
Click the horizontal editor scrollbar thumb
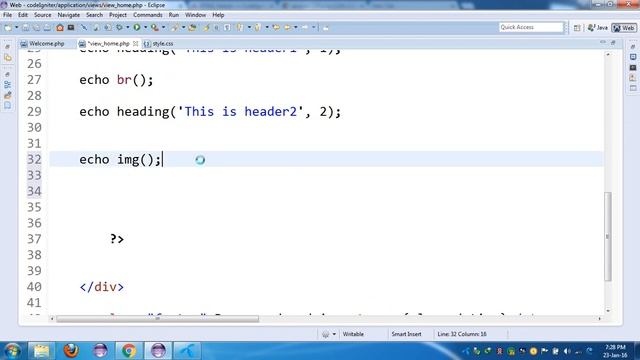[x=157, y=319]
